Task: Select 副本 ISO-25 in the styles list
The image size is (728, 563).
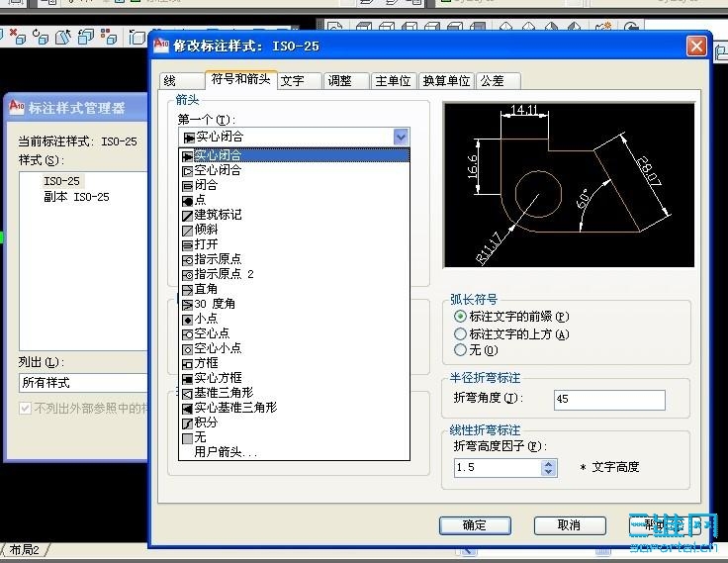Action: pos(76,197)
